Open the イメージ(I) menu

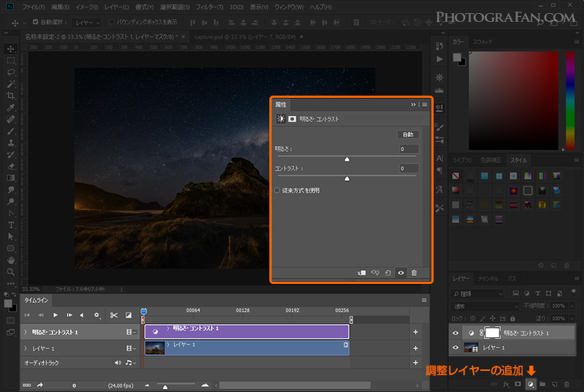[87, 7]
